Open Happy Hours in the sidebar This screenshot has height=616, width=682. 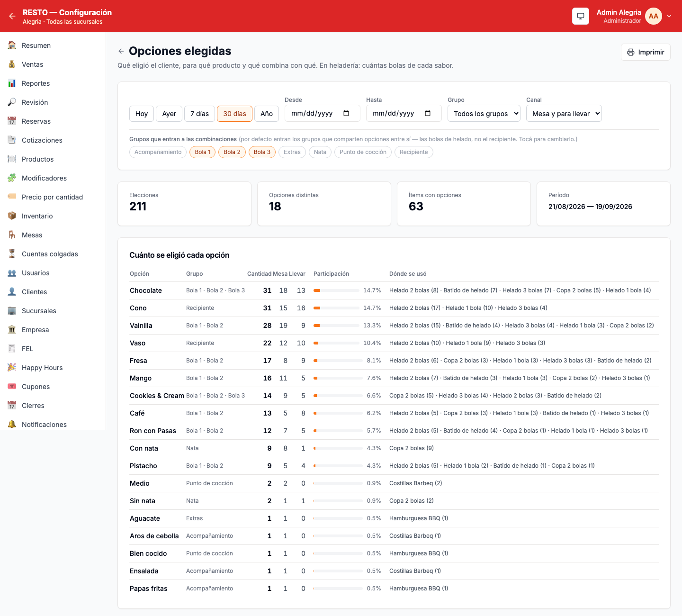click(42, 368)
